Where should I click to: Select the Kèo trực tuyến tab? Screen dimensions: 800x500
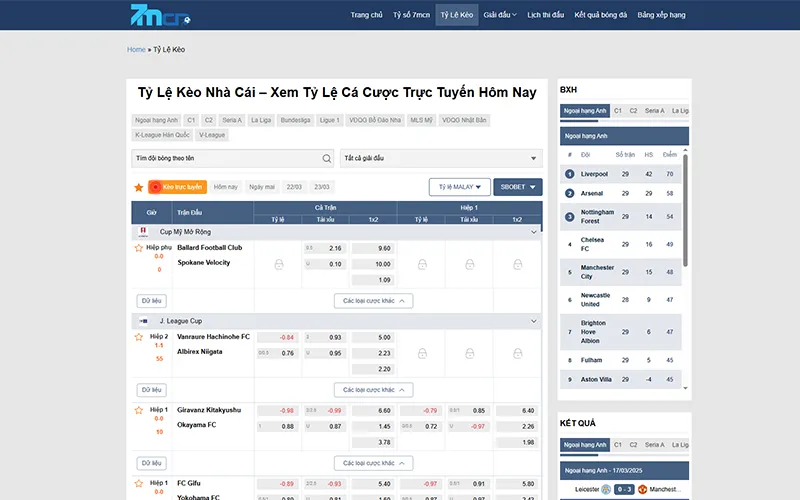178,187
